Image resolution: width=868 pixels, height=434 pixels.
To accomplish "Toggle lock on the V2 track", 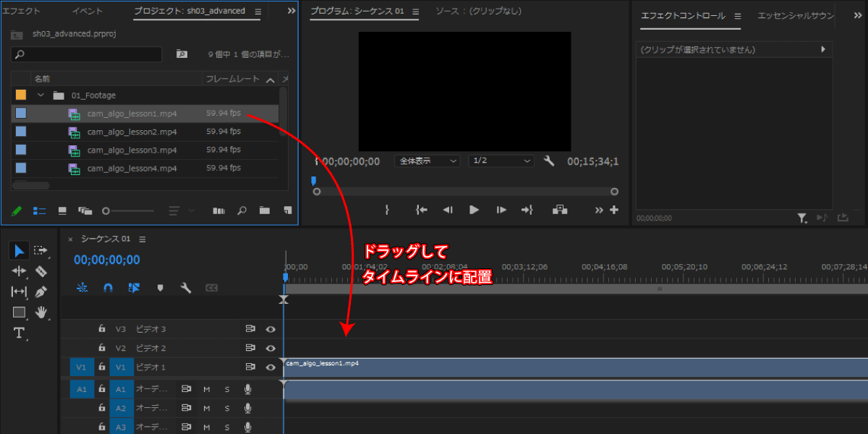I will 102,348.
